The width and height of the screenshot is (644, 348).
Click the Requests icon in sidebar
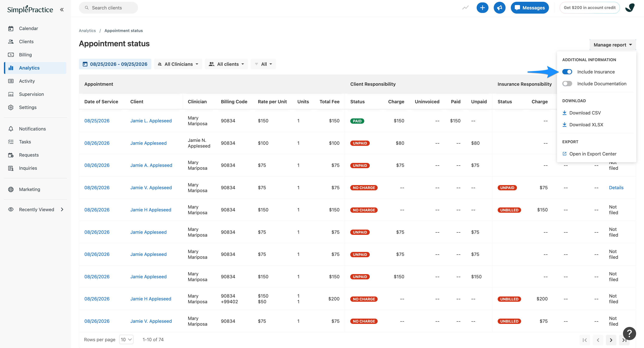(11, 155)
